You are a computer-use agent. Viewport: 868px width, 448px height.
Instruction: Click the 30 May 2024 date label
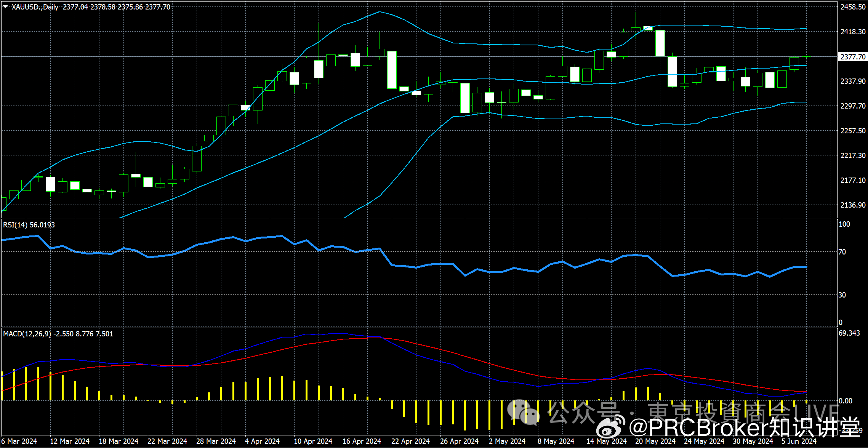(x=753, y=441)
